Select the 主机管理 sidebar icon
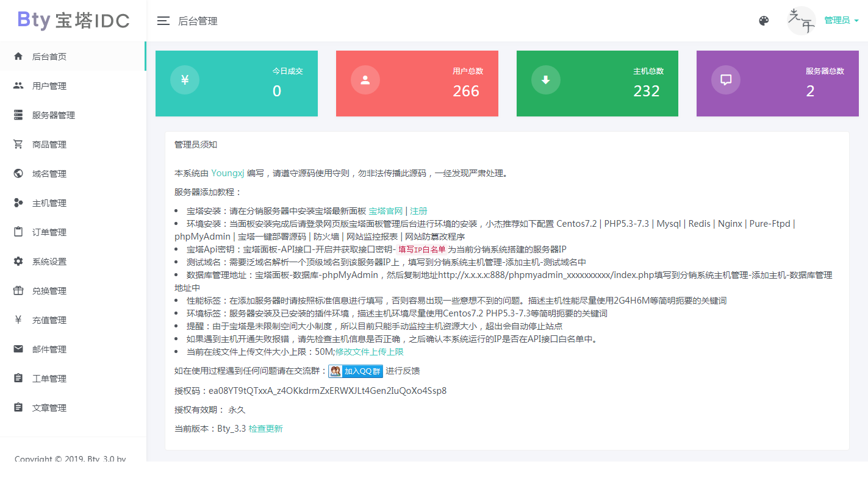 coord(18,202)
